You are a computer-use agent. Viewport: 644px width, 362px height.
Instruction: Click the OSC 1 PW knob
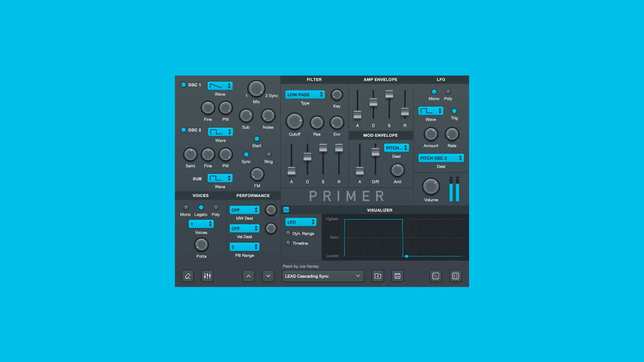pos(226,108)
